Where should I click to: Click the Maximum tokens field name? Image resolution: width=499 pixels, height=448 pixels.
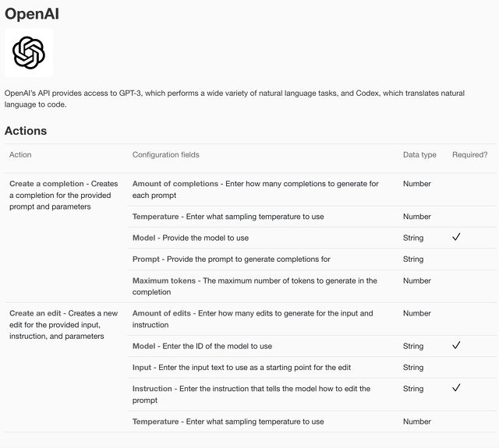pos(165,280)
